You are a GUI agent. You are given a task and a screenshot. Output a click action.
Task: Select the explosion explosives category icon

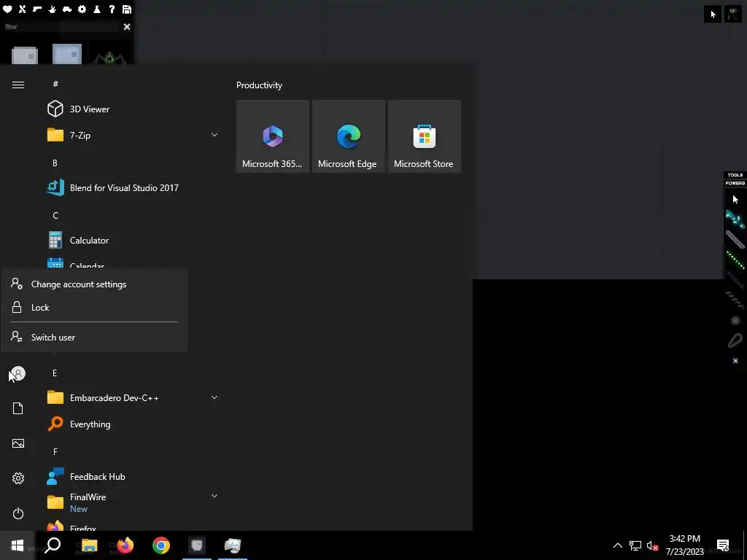[x=53, y=9]
